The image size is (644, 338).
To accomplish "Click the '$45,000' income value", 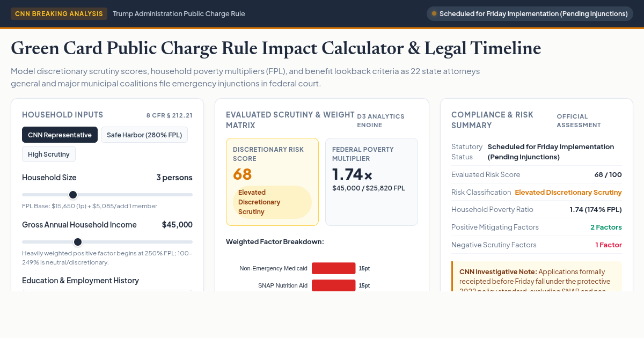I will (x=177, y=225).
